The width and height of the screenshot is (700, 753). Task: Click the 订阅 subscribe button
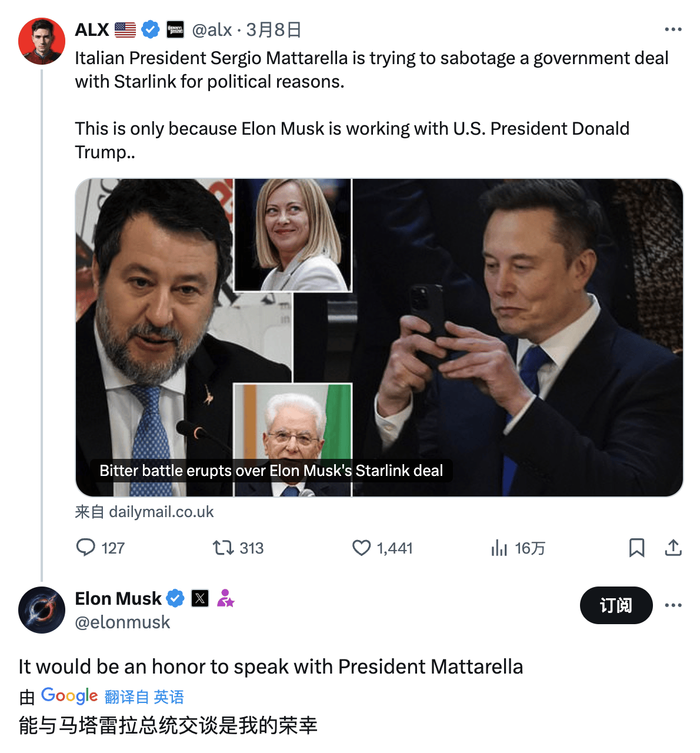coord(616,605)
